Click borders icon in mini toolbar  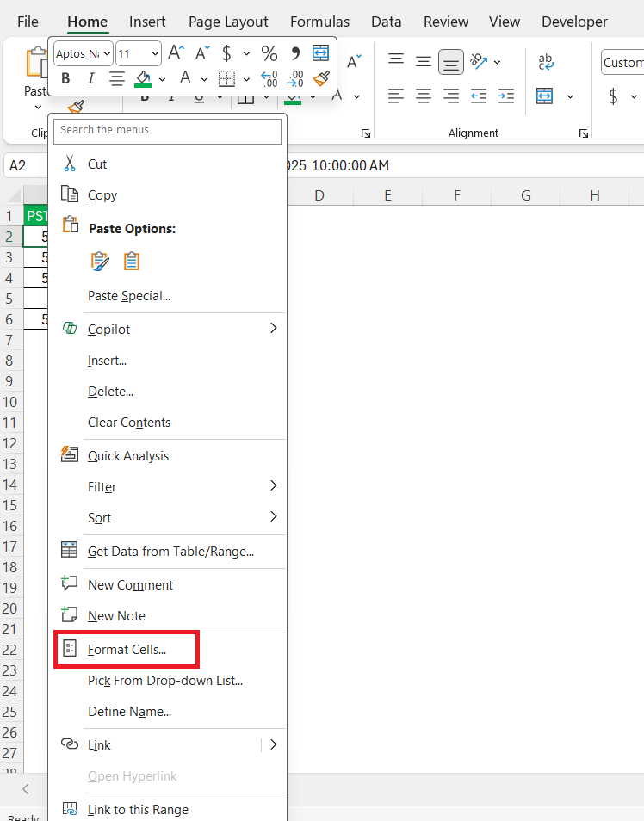point(226,78)
